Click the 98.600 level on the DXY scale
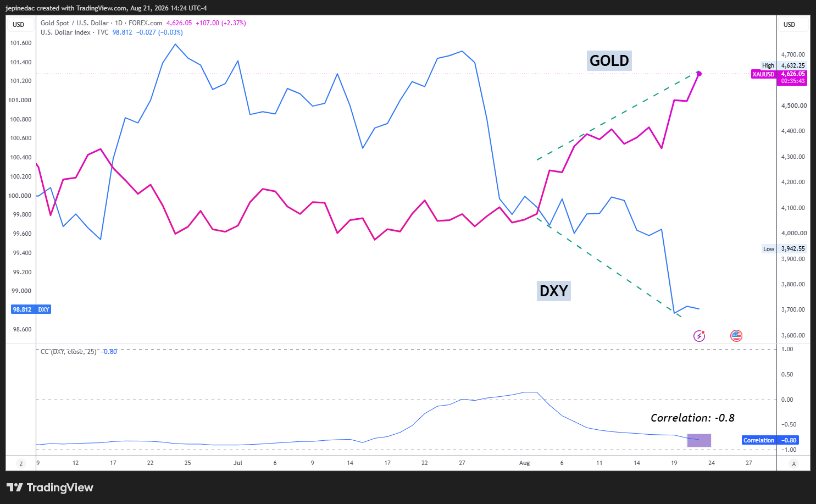The height and width of the screenshot is (504, 816). 22,329
